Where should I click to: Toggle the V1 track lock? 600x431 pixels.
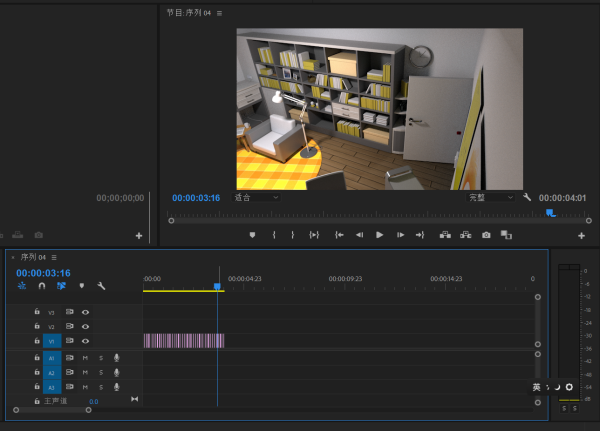coord(37,341)
